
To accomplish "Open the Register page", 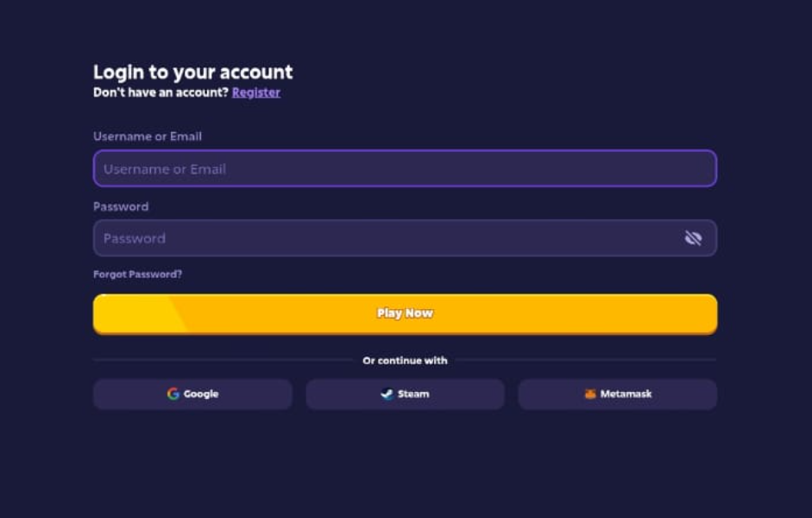I will point(255,92).
